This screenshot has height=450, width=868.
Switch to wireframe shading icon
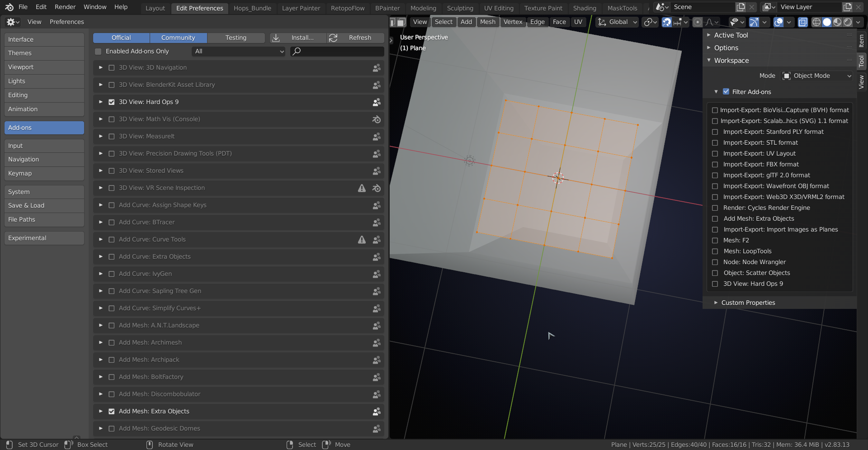(x=816, y=22)
